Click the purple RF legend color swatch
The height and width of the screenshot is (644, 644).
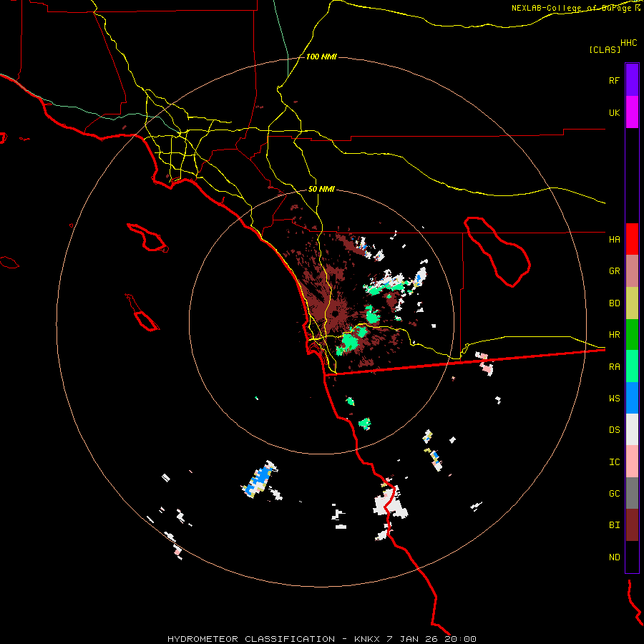click(632, 80)
